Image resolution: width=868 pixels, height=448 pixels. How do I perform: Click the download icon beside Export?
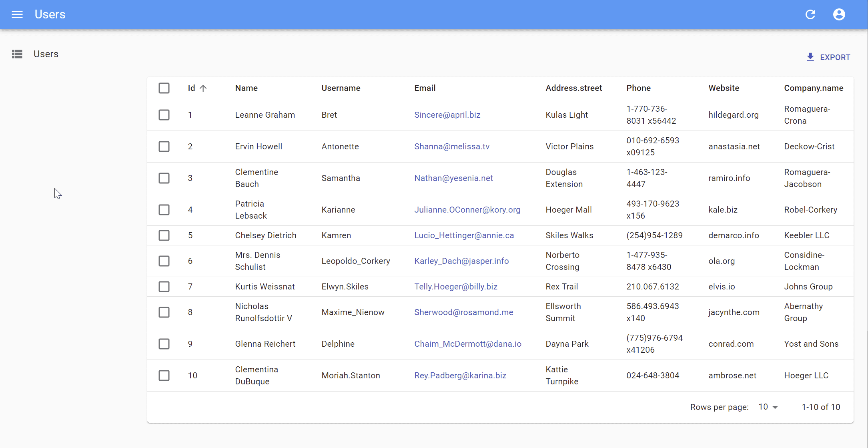810,57
